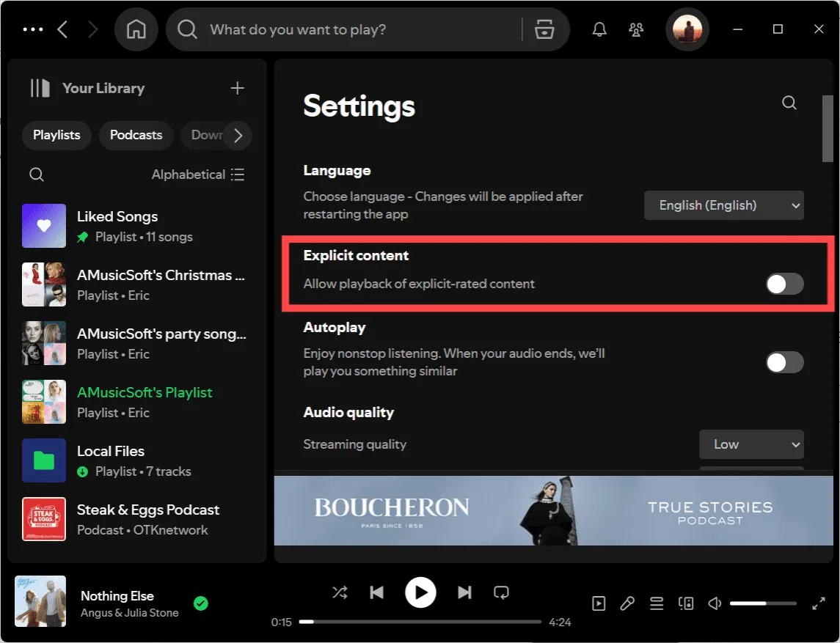Create a playlist with the plus icon
Image resolution: width=840 pixels, height=643 pixels.
(x=237, y=88)
